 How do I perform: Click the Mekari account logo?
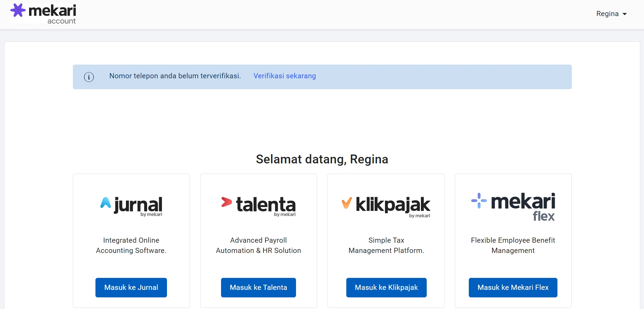43,14
